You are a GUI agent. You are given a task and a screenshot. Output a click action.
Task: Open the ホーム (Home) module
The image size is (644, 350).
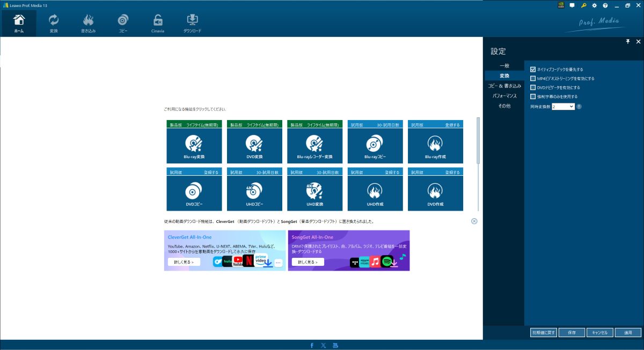(x=18, y=24)
